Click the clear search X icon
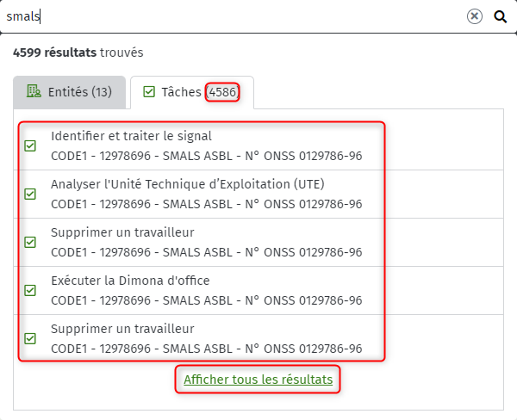The image size is (517, 420). 475,16
